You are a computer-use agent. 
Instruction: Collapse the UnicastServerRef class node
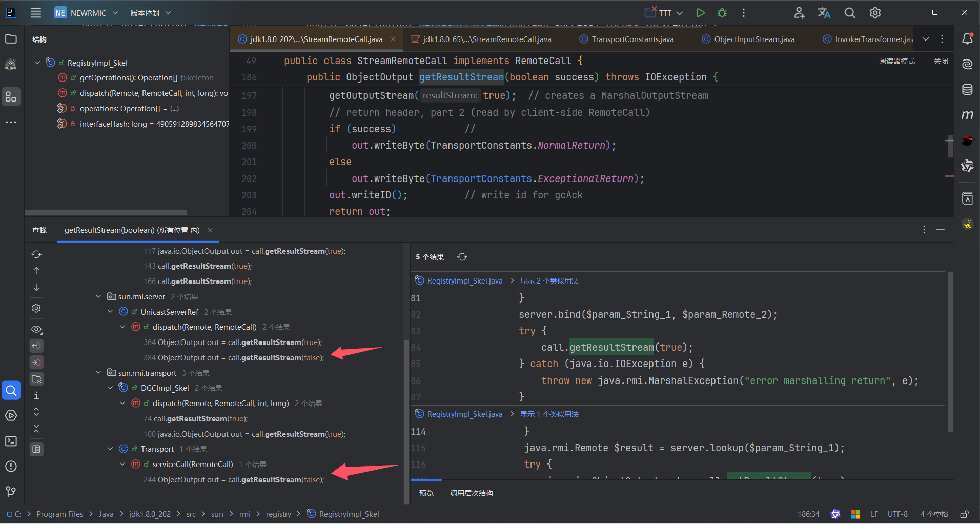click(x=110, y=312)
